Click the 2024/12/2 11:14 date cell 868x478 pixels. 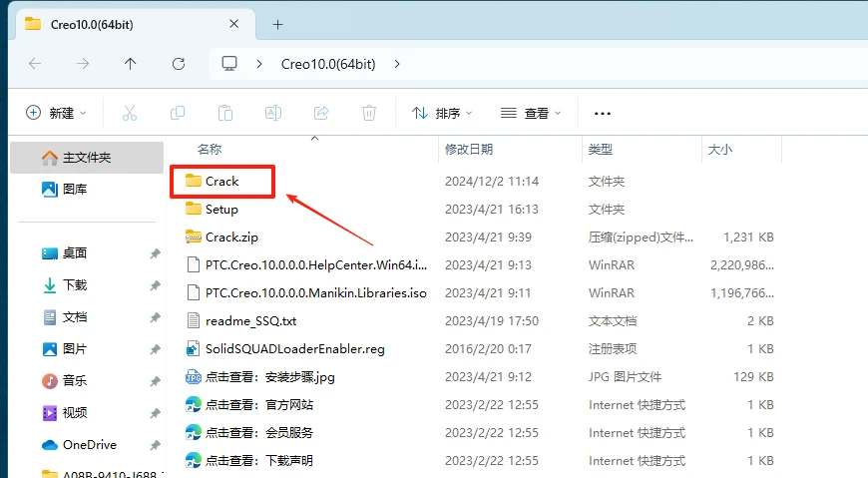tap(492, 181)
